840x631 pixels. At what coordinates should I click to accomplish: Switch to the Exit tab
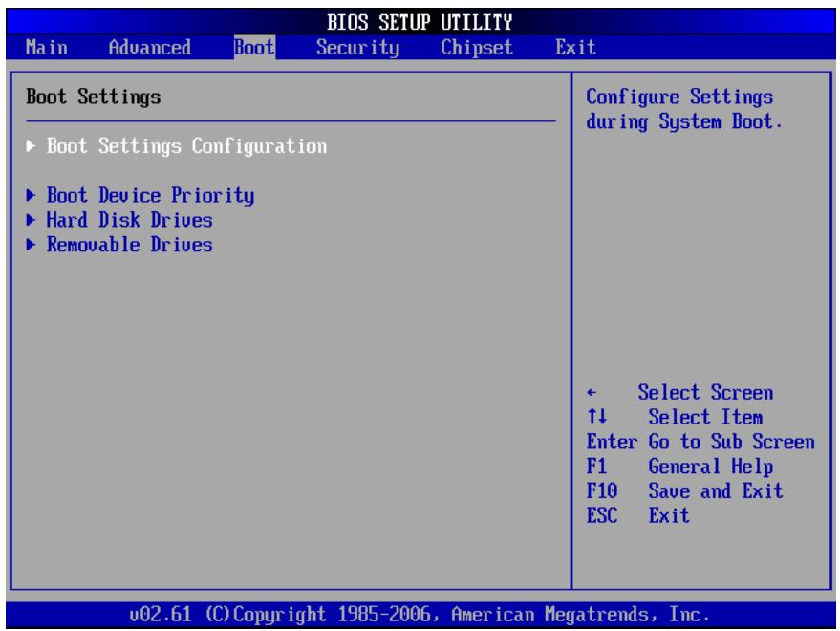(x=575, y=48)
